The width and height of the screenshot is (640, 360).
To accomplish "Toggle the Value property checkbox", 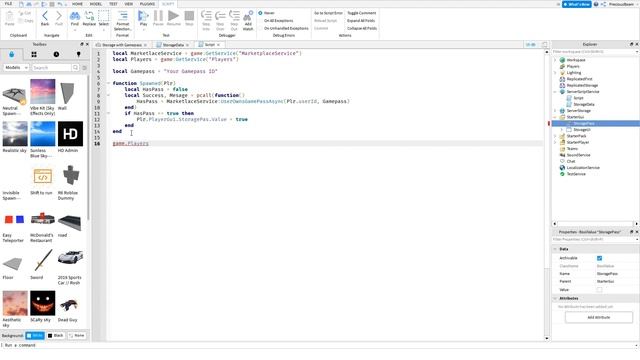I will pyautogui.click(x=599, y=290).
